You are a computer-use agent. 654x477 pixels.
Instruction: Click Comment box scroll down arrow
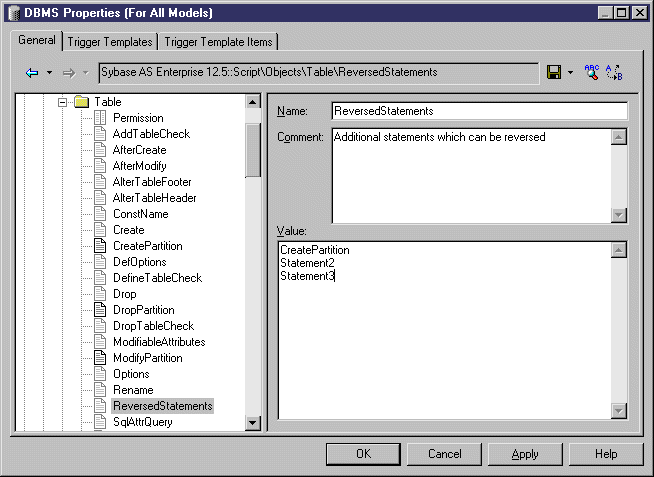point(619,215)
